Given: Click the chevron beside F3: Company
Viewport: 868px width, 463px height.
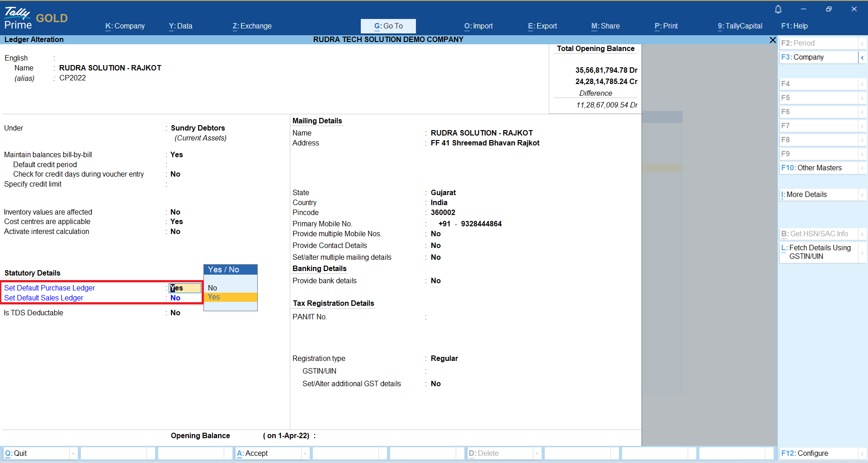Looking at the screenshot, I should (862, 57).
